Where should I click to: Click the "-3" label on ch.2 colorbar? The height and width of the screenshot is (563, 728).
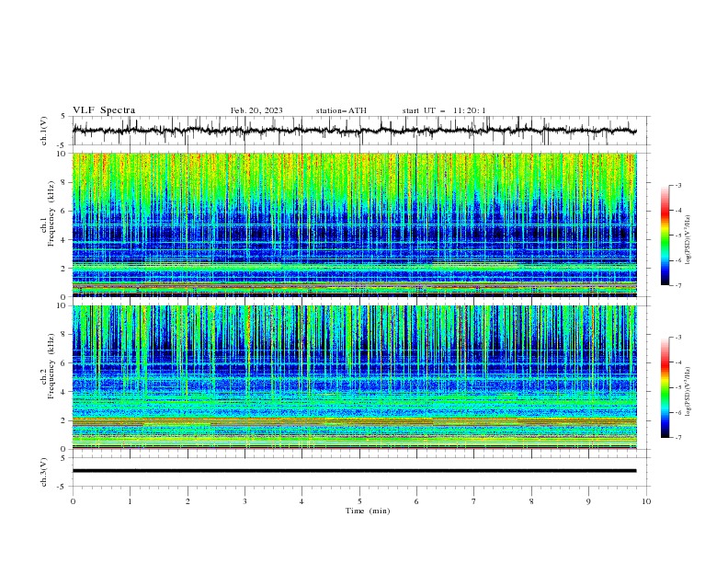click(x=678, y=338)
